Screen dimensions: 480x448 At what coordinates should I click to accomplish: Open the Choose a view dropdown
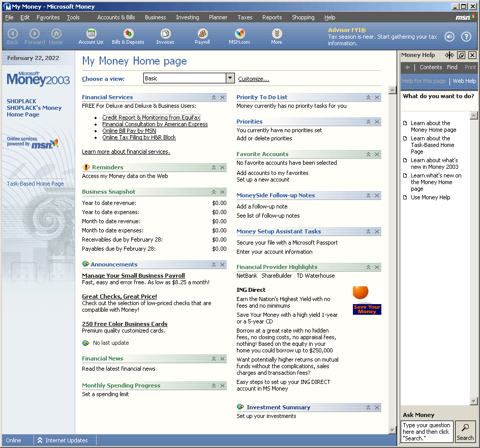[230, 78]
